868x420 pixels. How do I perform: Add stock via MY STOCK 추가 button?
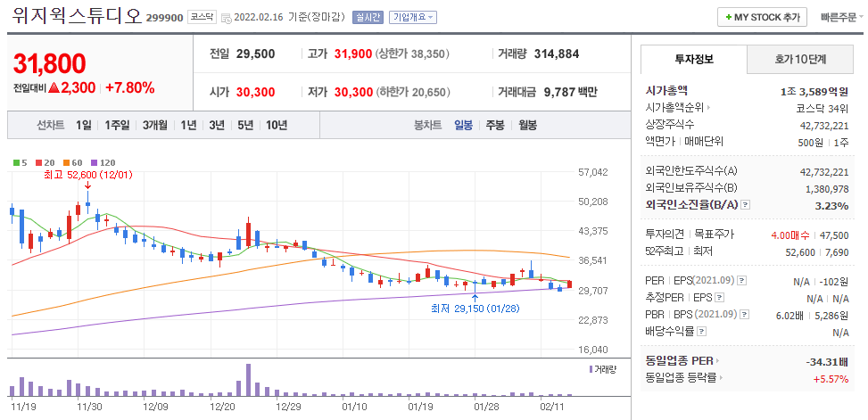pos(762,17)
